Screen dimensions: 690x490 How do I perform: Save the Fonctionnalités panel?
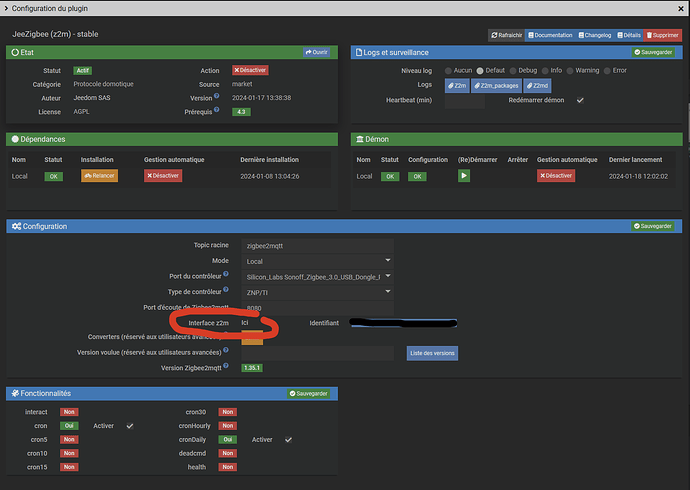[x=308, y=393]
